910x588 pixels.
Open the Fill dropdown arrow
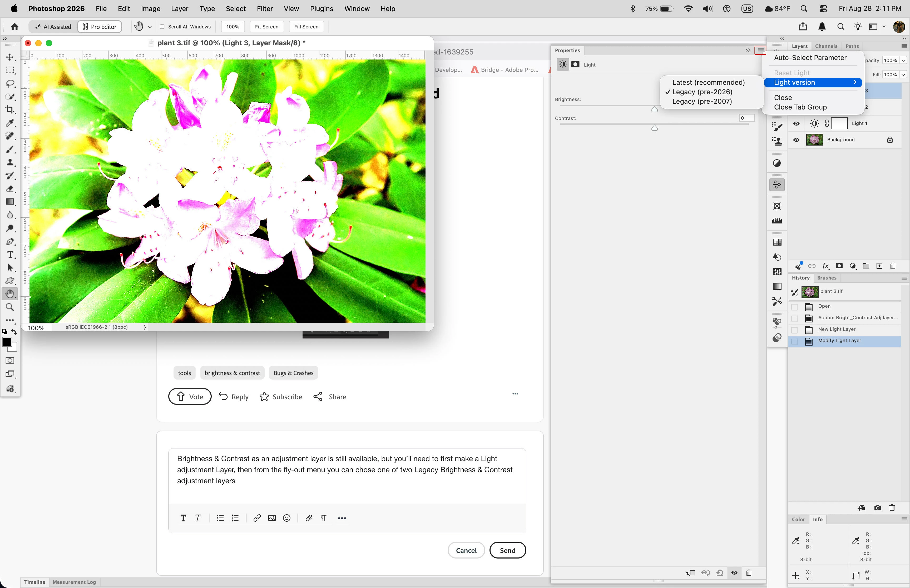pos(903,74)
